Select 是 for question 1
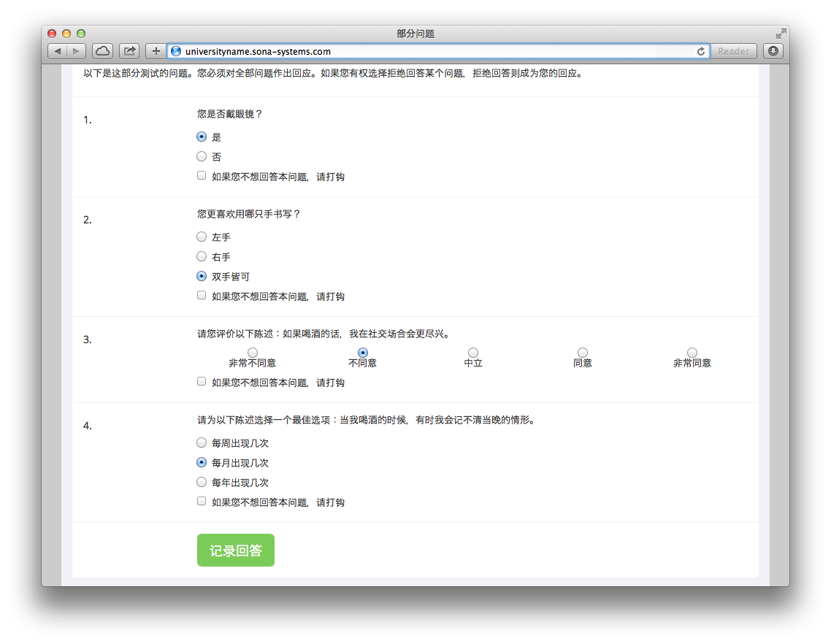 (202, 137)
